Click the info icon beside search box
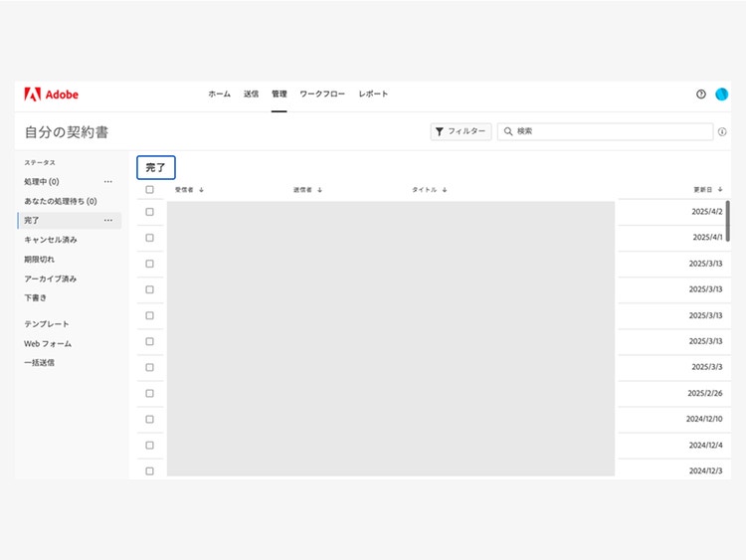The height and width of the screenshot is (560, 746). click(x=722, y=131)
